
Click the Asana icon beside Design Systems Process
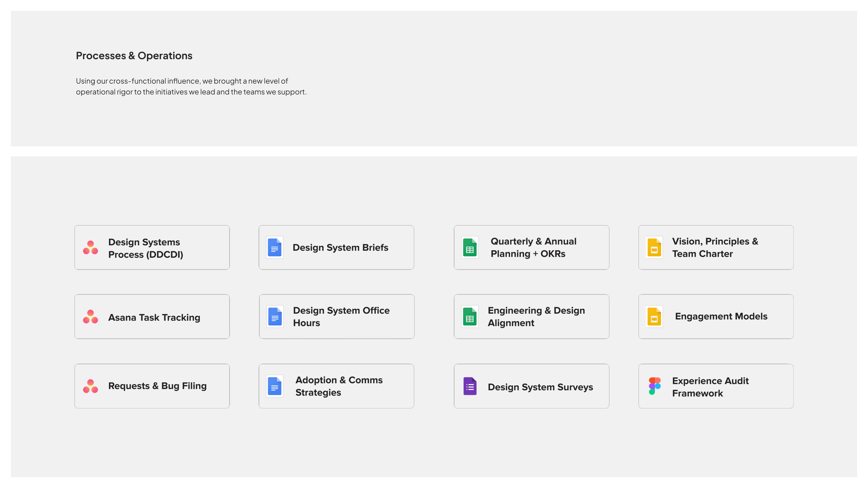(90, 248)
